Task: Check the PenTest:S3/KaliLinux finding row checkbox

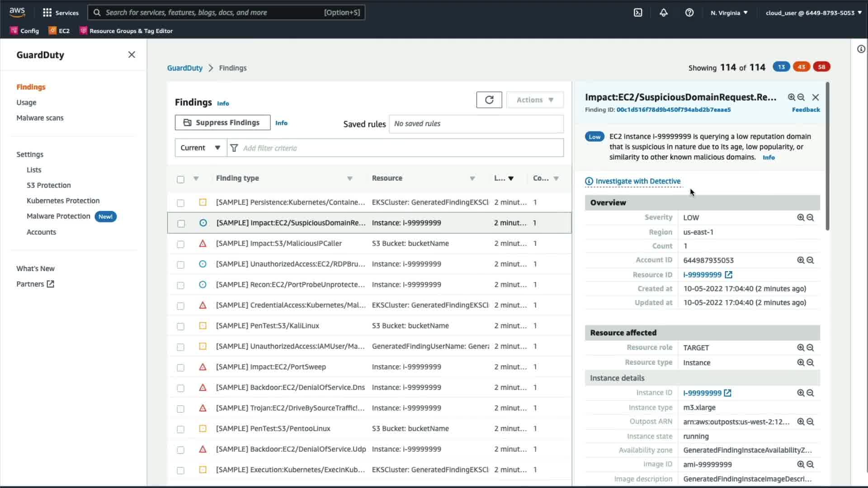Action: click(x=180, y=326)
